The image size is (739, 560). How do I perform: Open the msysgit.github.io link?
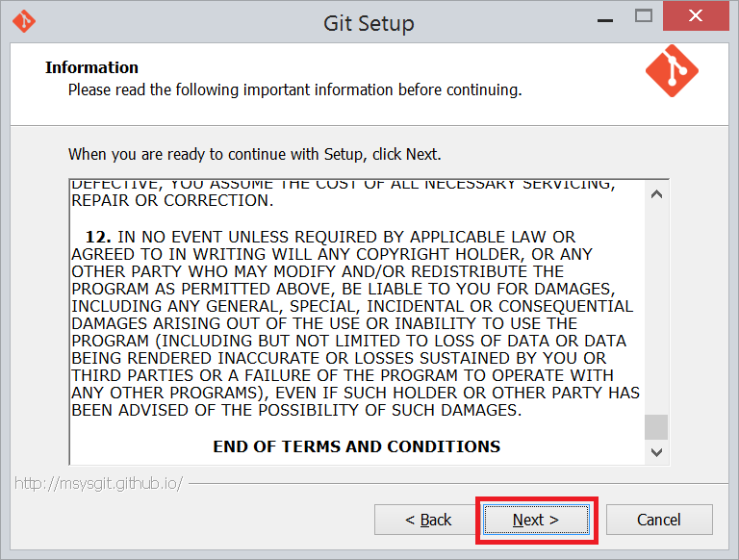98,483
